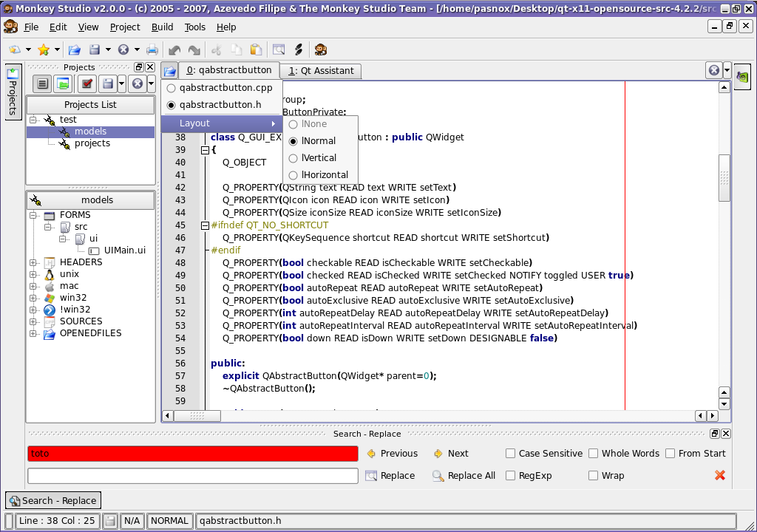This screenshot has width=757, height=532.
Task: Click the main toolbar close-file icon
Action: 123,50
